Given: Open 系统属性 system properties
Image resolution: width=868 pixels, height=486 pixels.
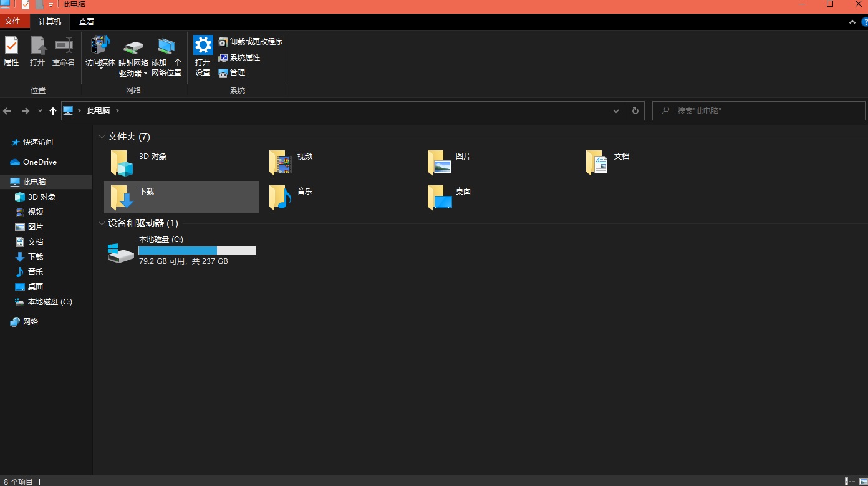Looking at the screenshot, I should tap(239, 57).
